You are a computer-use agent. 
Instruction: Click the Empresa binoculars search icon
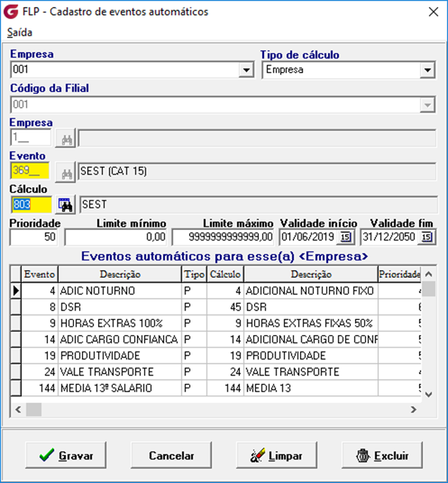tap(66, 139)
